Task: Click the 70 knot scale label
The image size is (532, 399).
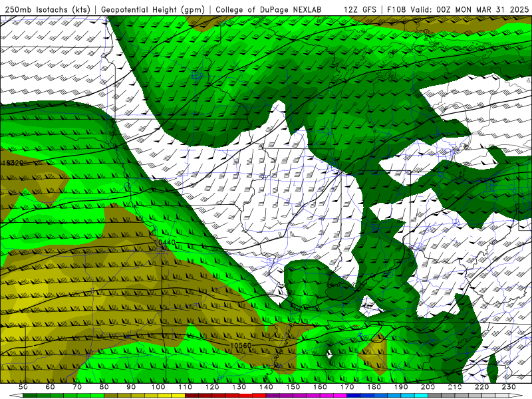Action: [x=77, y=387]
